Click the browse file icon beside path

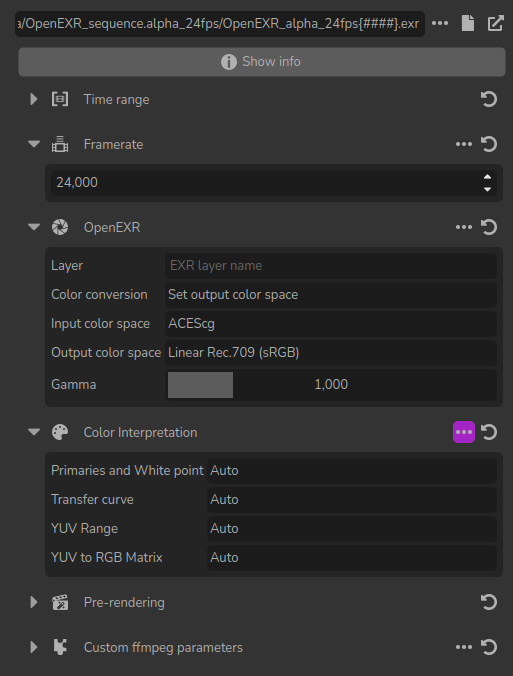click(468, 23)
